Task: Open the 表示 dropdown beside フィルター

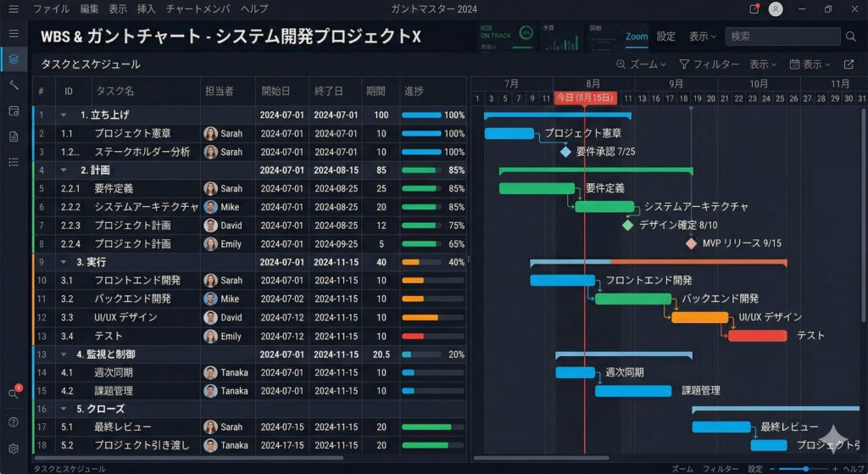Action: click(x=763, y=64)
